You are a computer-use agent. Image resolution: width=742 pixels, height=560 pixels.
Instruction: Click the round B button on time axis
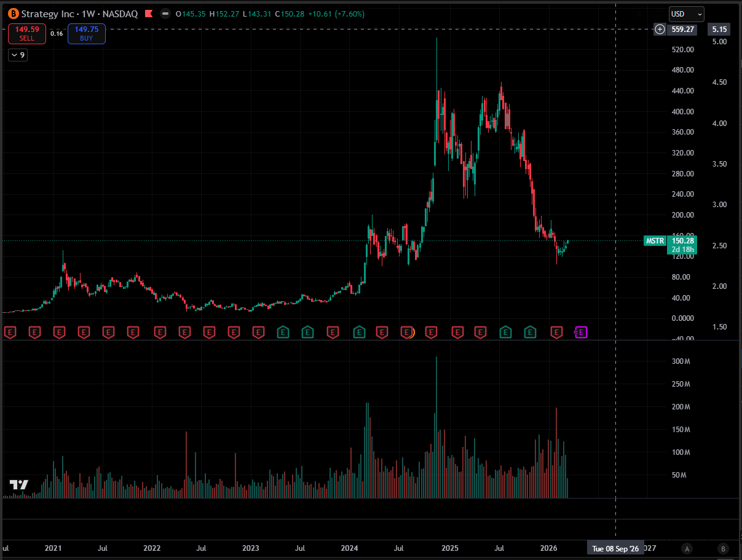(x=724, y=548)
